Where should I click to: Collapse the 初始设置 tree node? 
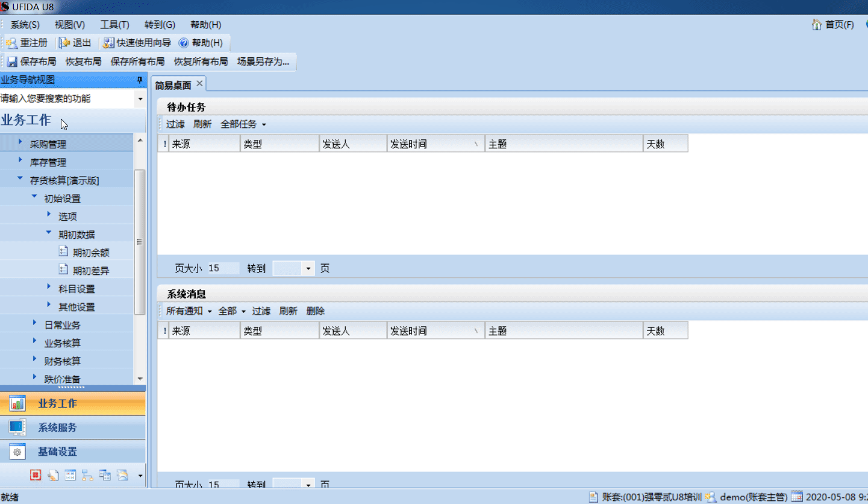click(34, 197)
